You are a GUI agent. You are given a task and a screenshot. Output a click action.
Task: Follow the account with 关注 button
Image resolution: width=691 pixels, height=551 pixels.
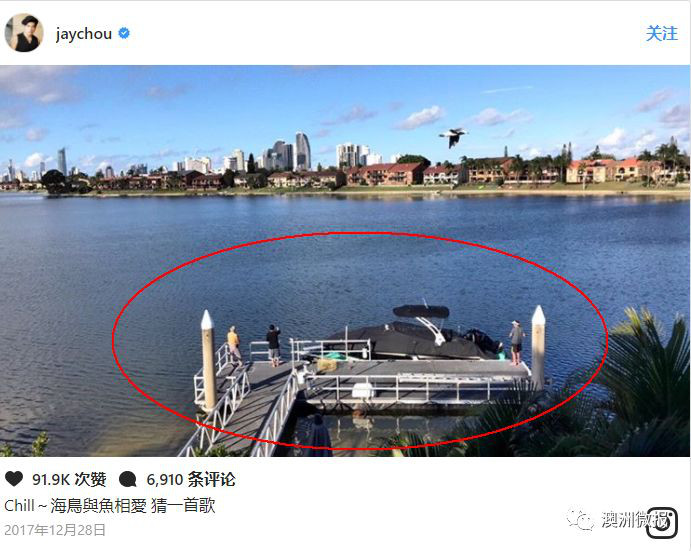pyautogui.click(x=661, y=34)
